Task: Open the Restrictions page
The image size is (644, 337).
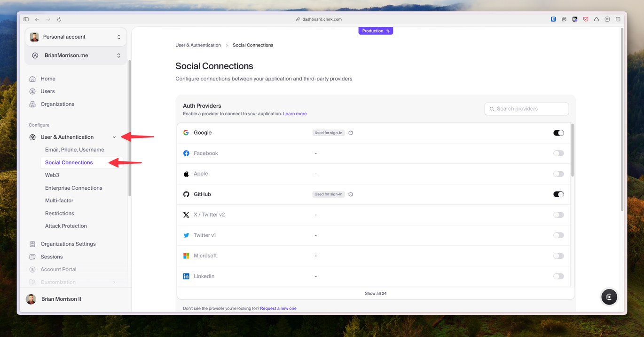Action: (x=60, y=213)
